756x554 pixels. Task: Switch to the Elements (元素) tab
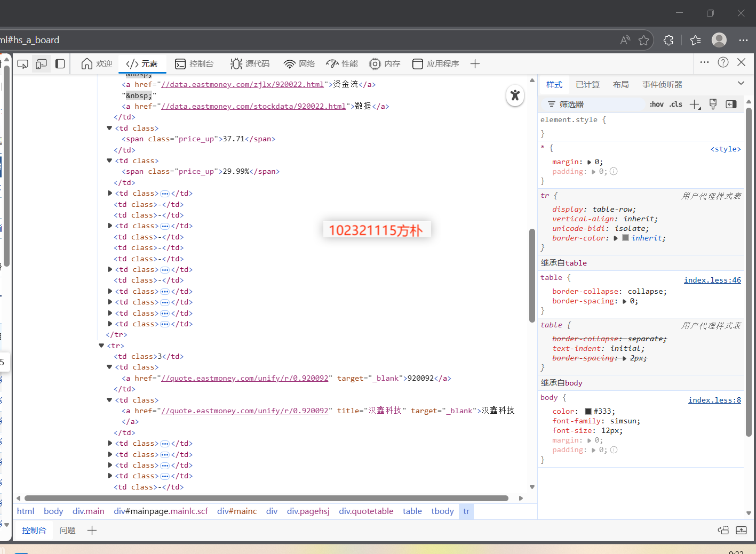click(x=142, y=64)
